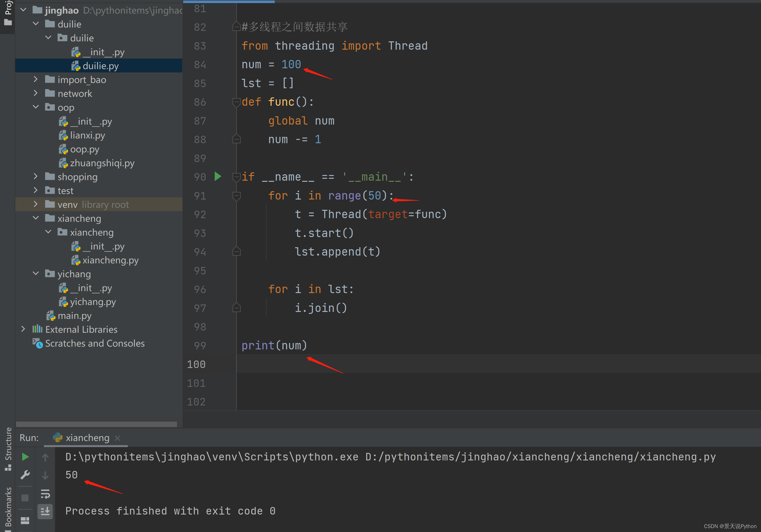Click the horizontal scrollbar of project panel

tap(97, 424)
